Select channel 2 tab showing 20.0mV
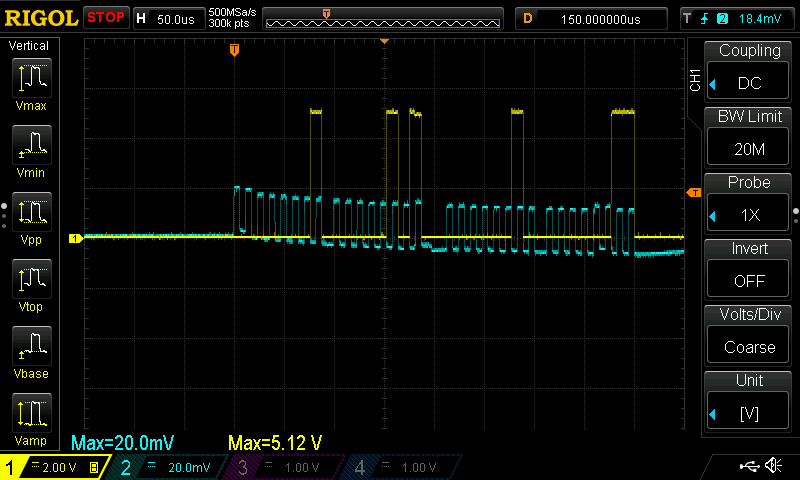The image size is (800, 480). [168, 467]
